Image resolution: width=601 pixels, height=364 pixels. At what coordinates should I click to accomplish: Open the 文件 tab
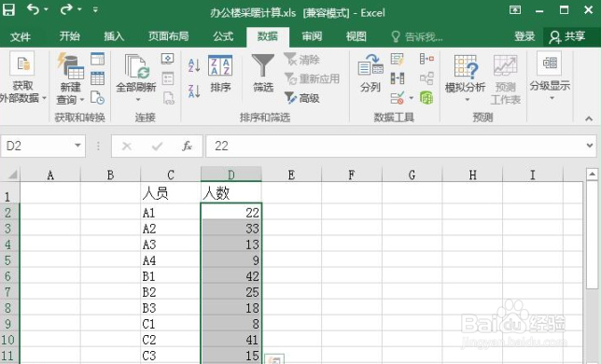coord(21,36)
